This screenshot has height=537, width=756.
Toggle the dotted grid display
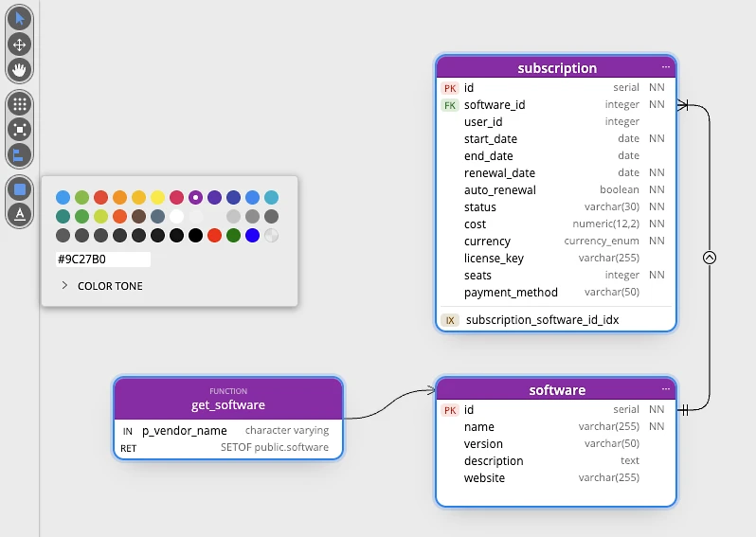(x=19, y=104)
